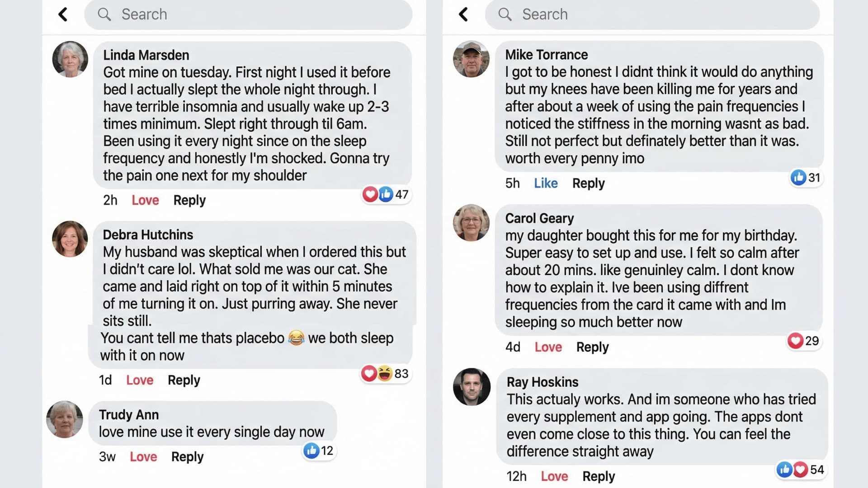Open Linda Marsden's profile picture
This screenshot has height=488, width=868.
pos(70,59)
